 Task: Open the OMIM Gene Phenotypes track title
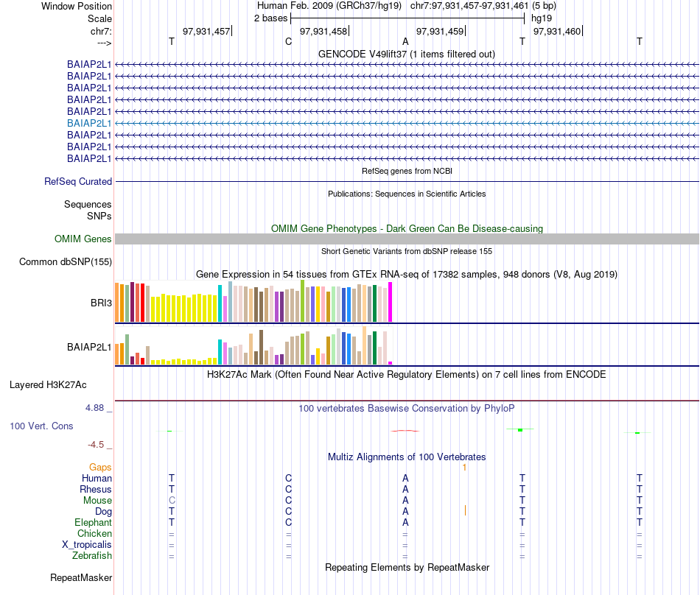pos(407,228)
